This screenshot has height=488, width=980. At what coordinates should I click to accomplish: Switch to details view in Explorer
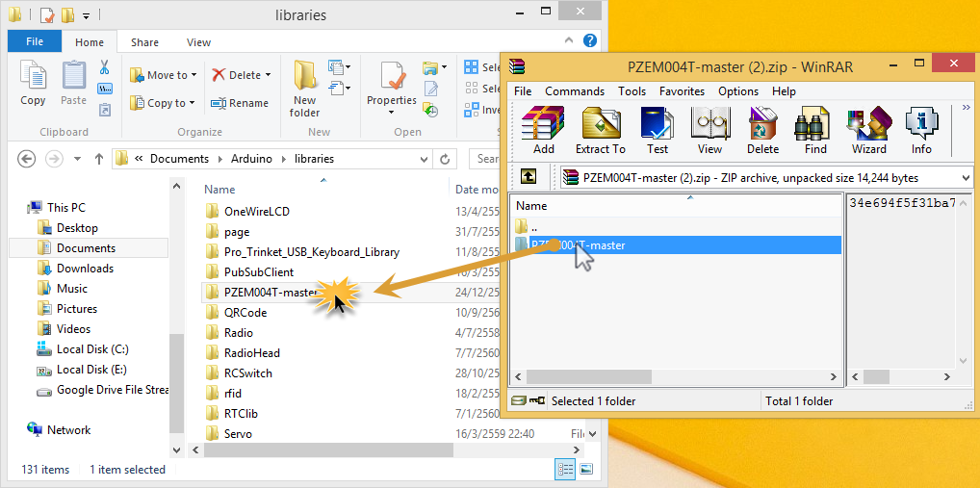[x=566, y=469]
